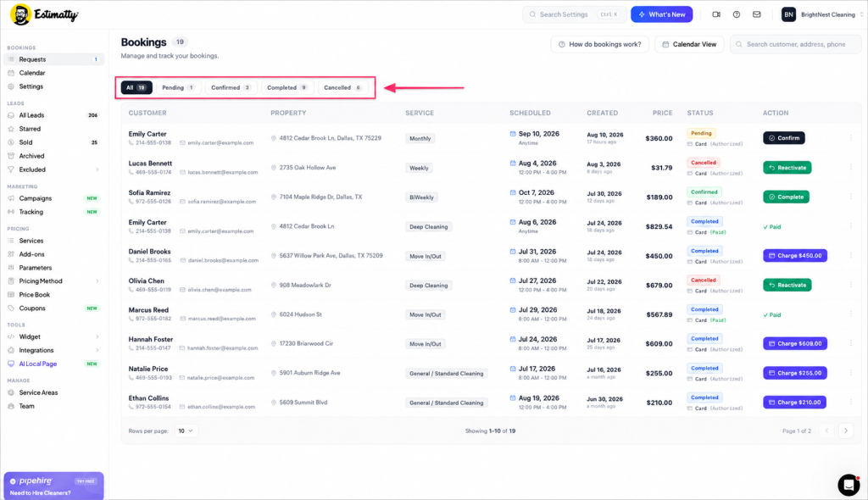Screen dimensions: 868x500
Task: Select the Pending bookings tab
Action: tap(178, 87)
